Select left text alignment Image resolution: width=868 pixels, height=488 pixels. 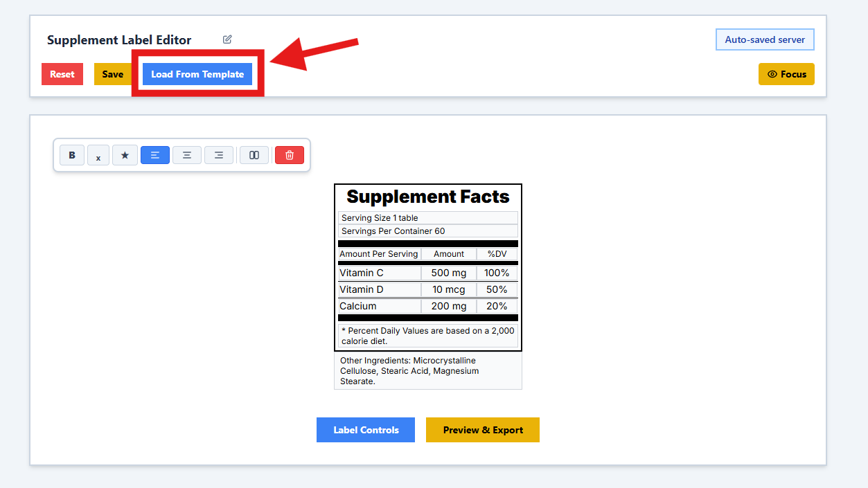155,155
